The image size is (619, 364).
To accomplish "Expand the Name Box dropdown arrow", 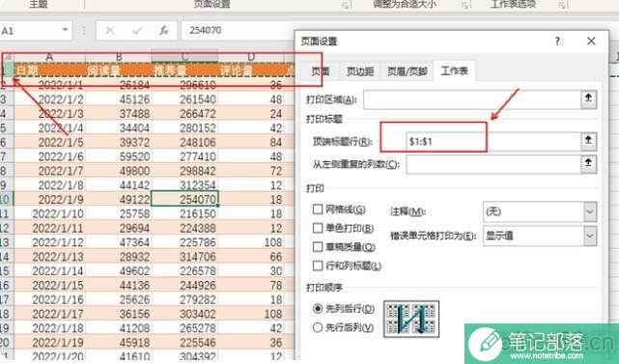I will click(65, 30).
